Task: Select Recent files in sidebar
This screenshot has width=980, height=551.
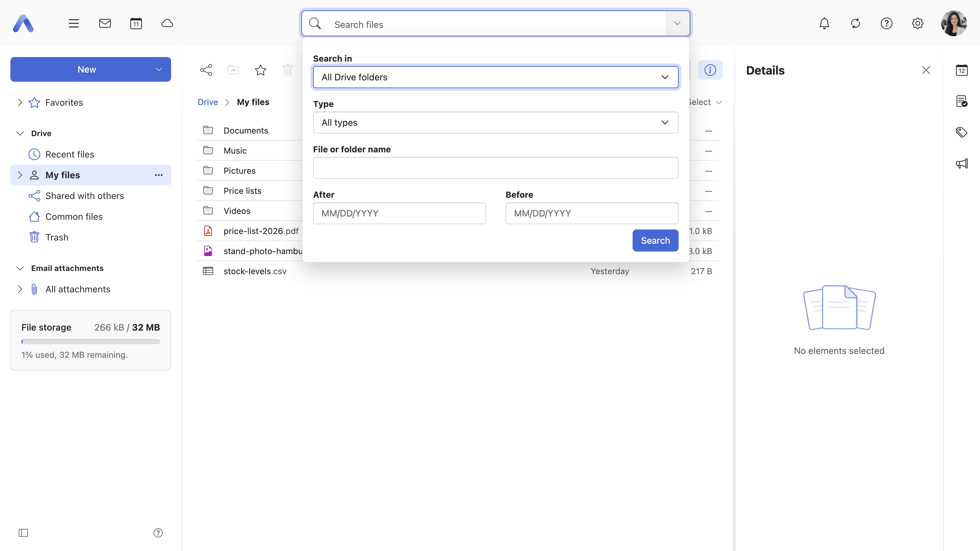Action: click(70, 154)
